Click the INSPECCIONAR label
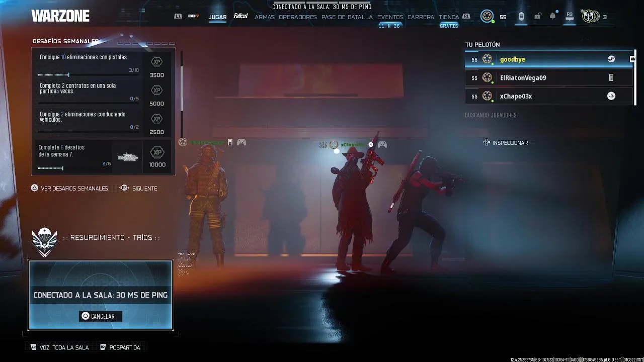The image size is (644, 362). click(x=510, y=143)
